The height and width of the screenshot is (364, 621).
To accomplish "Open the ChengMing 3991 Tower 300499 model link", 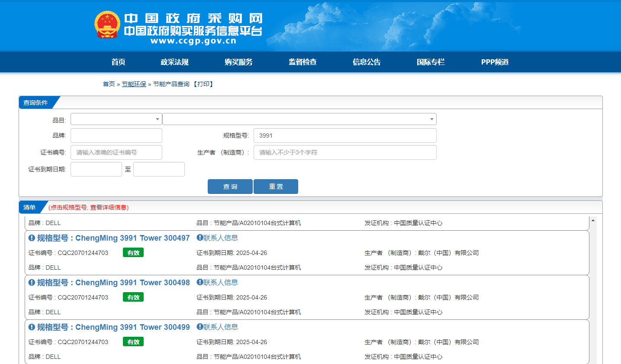I will point(132,327).
